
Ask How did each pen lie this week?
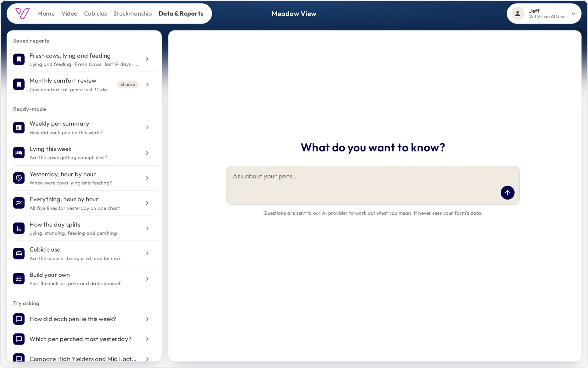coord(85,319)
